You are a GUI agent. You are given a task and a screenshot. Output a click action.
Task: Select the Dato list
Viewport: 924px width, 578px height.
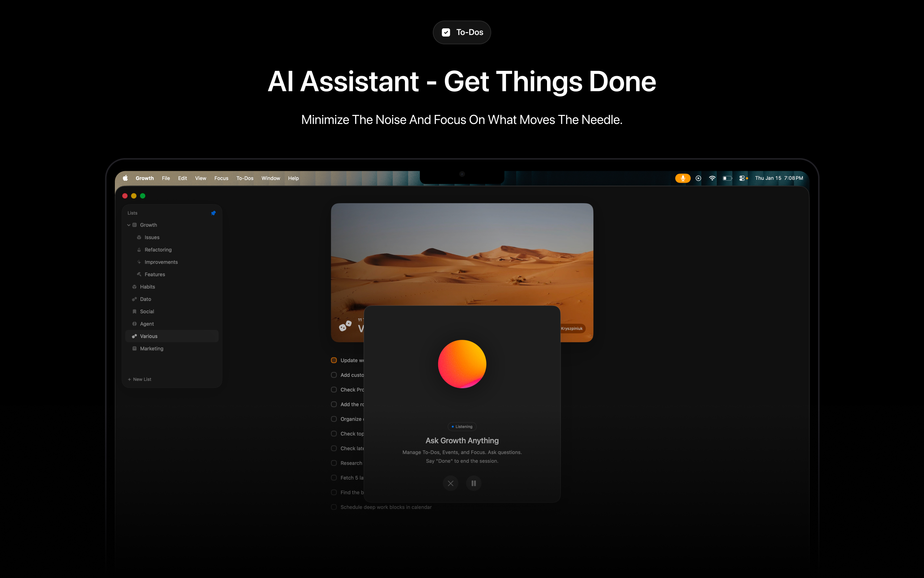coord(172,299)
